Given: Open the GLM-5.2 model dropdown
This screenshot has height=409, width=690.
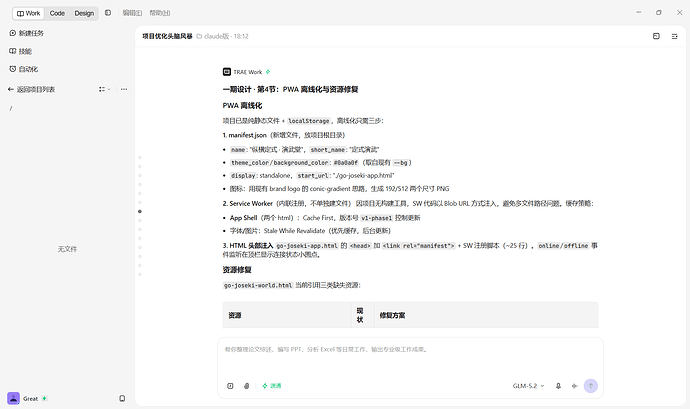Looking at the screenshot, I should point(528,386).
